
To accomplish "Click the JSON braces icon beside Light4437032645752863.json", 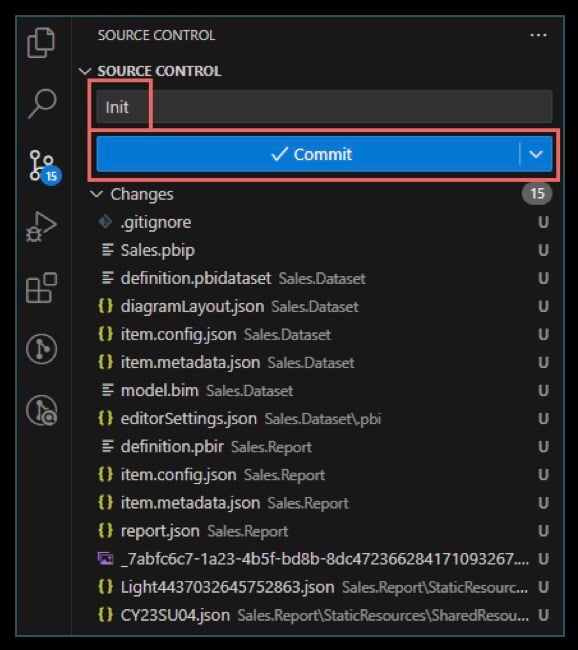I will (105, 587).
